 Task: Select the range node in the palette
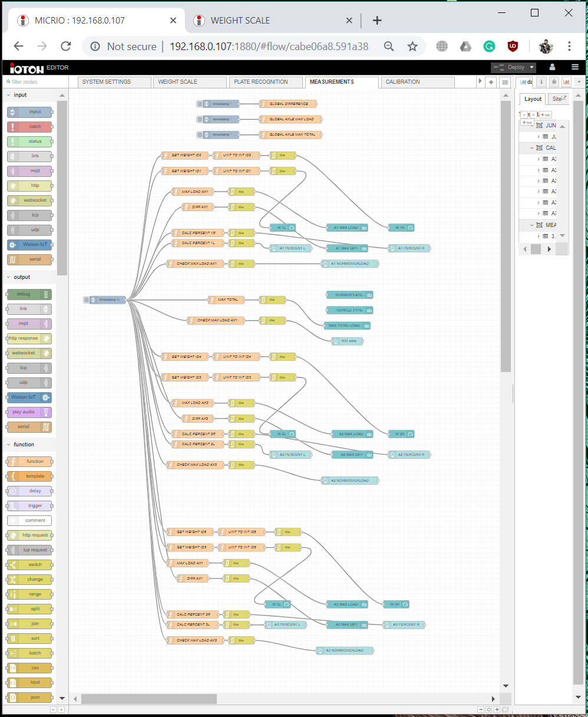point(29,594)
